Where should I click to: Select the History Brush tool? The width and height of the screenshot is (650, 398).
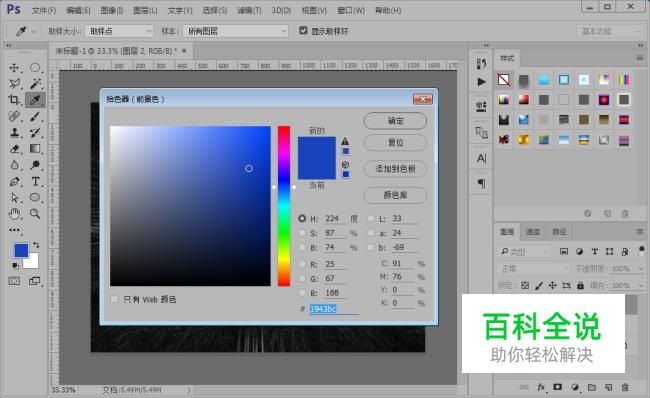[x=35, y=133]
